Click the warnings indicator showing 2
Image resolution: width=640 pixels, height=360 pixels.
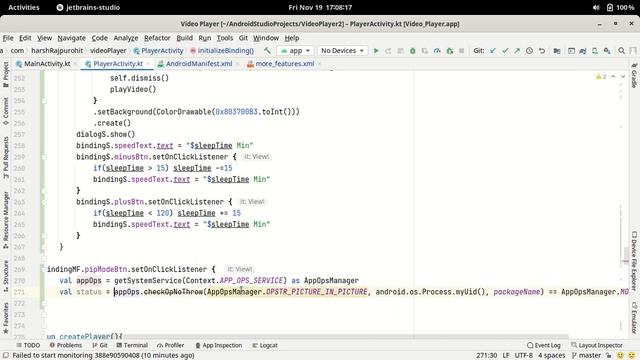601,77
